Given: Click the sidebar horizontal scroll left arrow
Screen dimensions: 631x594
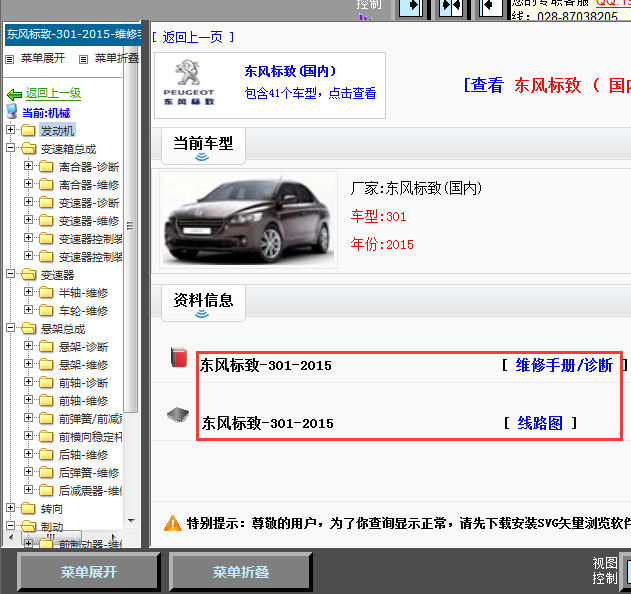Looking at the screenshot, I should tap(11, 537).
